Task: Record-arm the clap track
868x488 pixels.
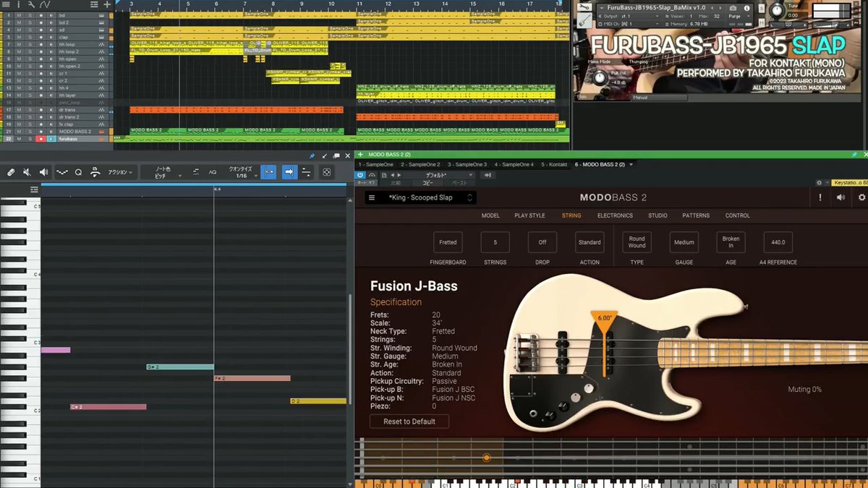Action: pos(41,35)
